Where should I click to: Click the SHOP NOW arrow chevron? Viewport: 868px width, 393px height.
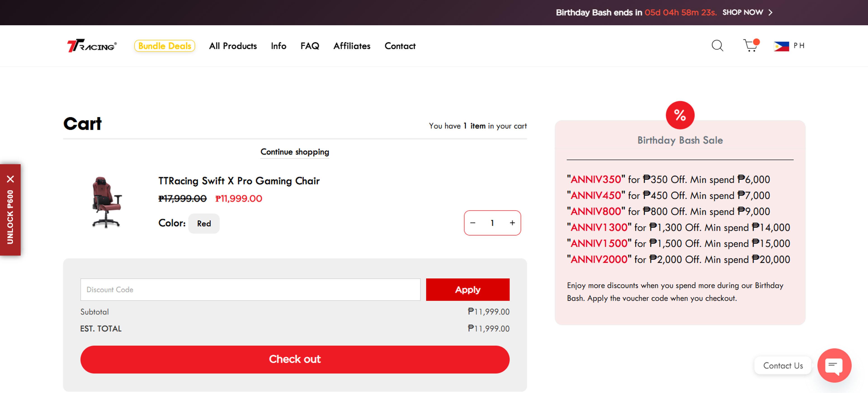[x=770, y=12]
